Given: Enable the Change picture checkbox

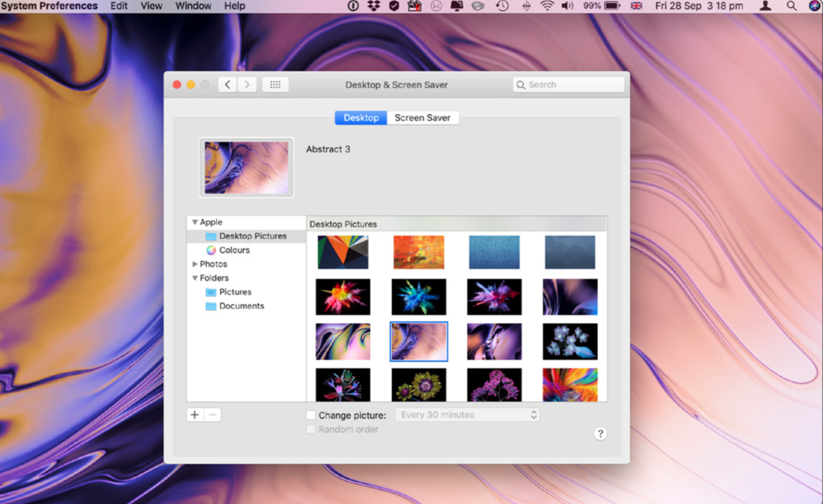Looking at the screenshot, I should pos(311,415).
